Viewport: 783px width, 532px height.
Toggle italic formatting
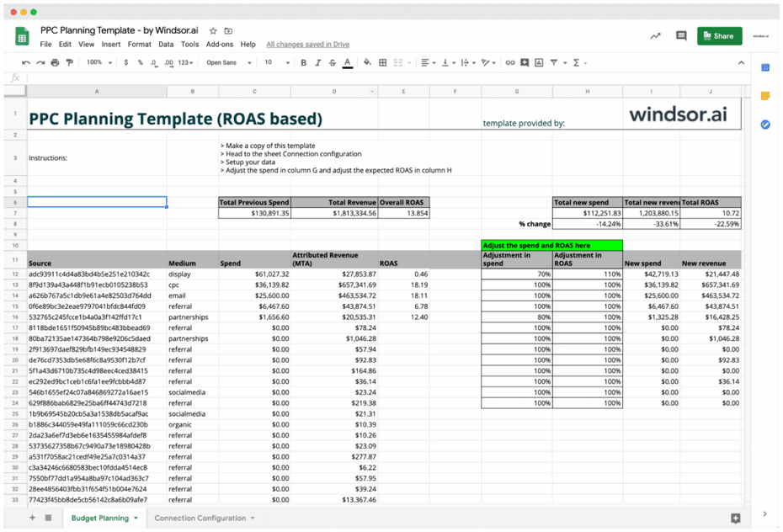click(317, 62)
